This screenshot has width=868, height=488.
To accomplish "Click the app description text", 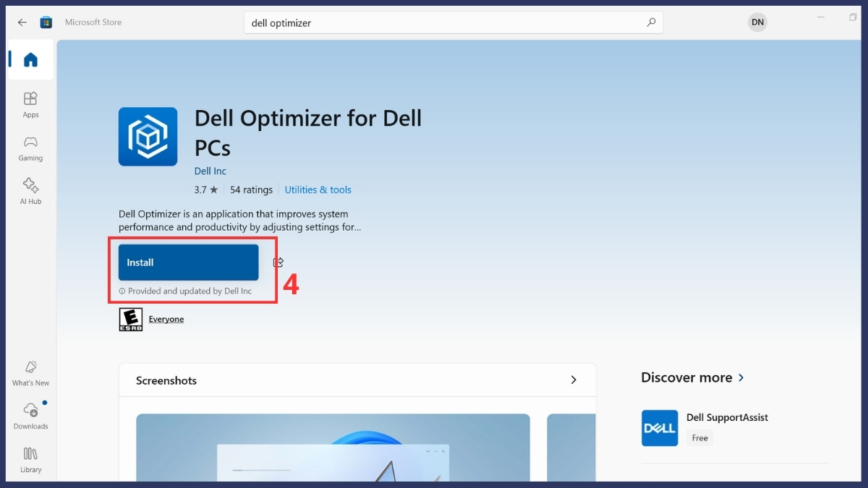I will tap(239, 221).
